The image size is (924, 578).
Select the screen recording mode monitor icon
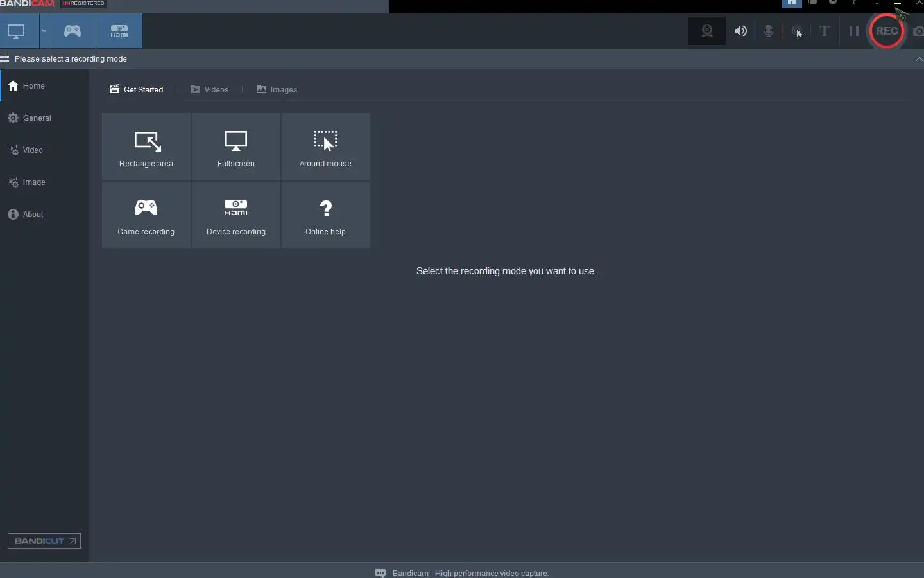pos(16,31)
